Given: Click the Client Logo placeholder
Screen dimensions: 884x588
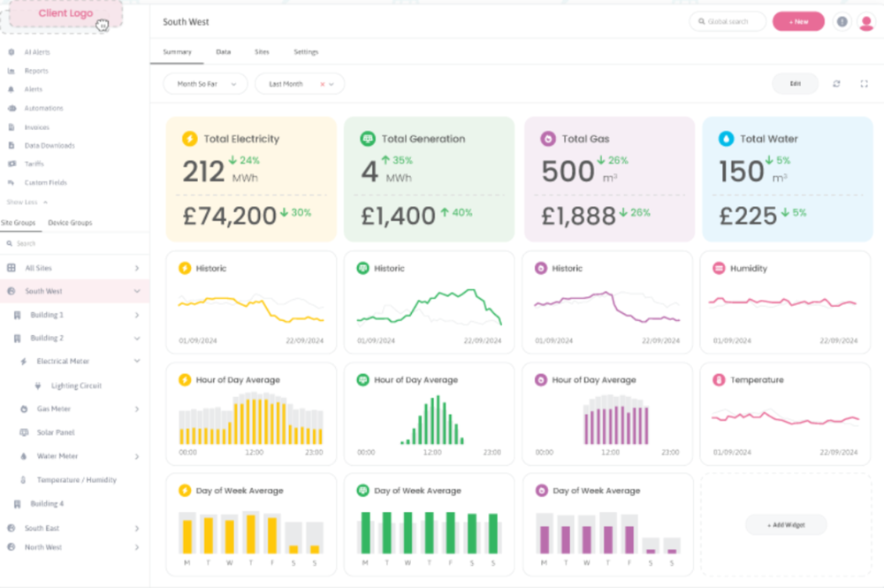Looking at the screenshot, I should [66, 13].
